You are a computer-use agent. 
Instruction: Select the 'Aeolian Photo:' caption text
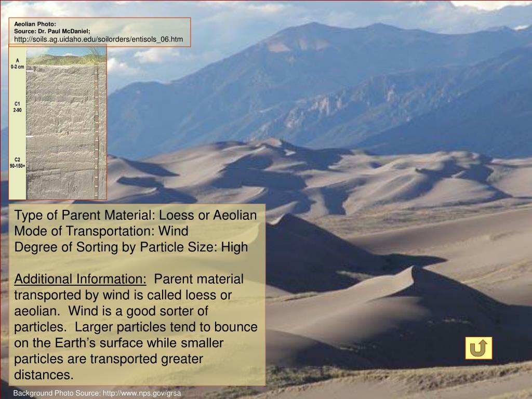click(x=35, y=24)
